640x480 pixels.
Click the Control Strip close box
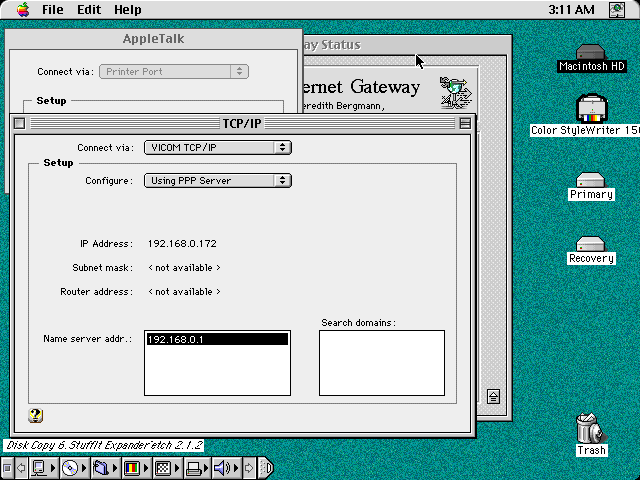click(x=7, y=468)
